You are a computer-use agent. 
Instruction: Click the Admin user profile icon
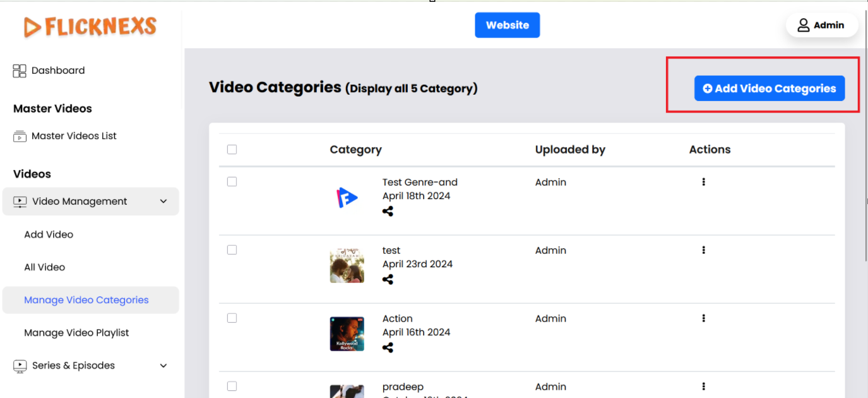coord(803,25)
